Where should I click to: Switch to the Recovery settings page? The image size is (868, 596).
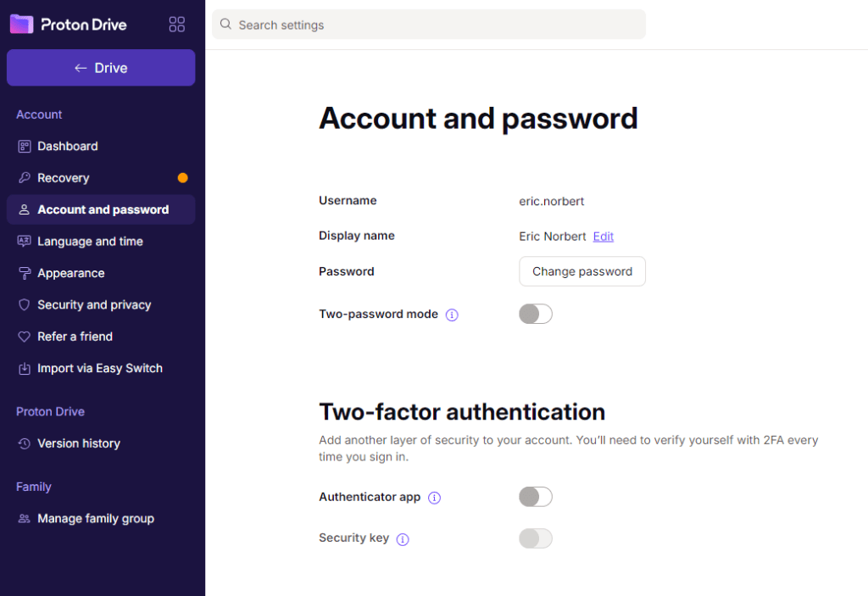(64, 178)
